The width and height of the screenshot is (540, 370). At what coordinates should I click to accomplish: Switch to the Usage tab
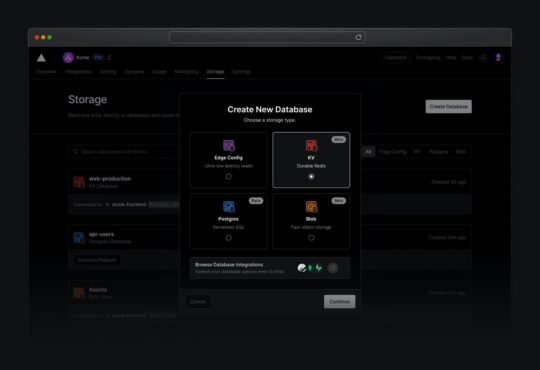pyautogui.click(x=159, y=72)
